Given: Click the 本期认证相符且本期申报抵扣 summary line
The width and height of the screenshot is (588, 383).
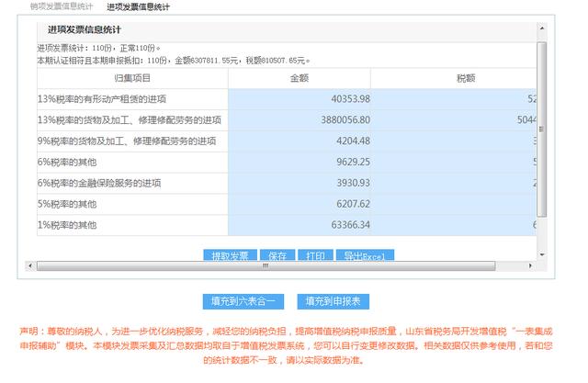Looking at the screenshot, I should pos(174,61).
